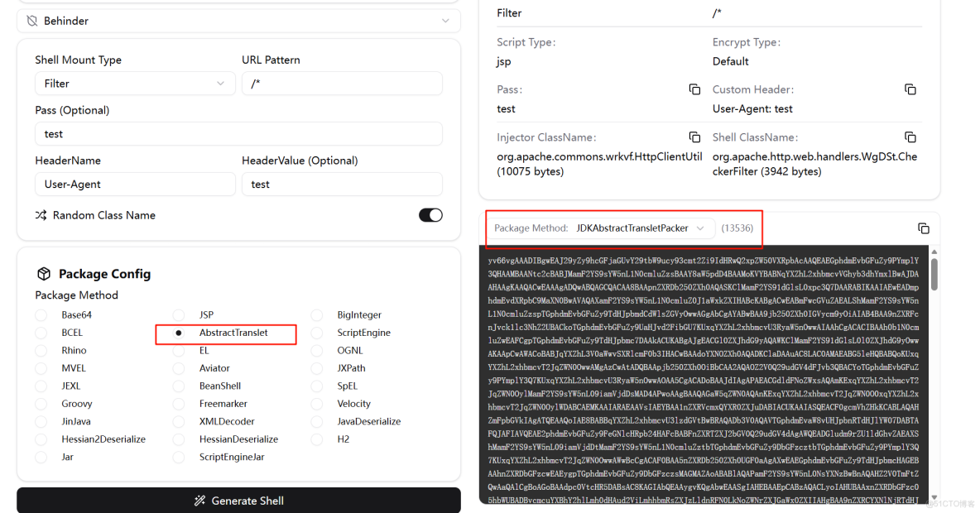Click the Package Config box icon
The height and width of the screenshot is (513, 980).
(x=45, y=274)
